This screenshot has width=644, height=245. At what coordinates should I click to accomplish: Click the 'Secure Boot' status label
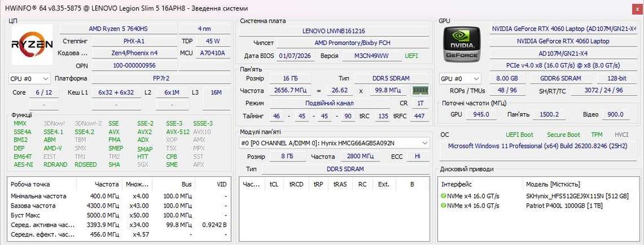point(563,134)
